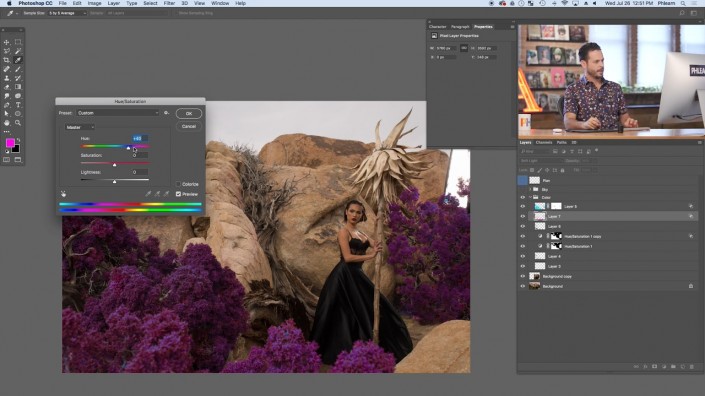Choose the Clone Stamp tool

[6, 78]
